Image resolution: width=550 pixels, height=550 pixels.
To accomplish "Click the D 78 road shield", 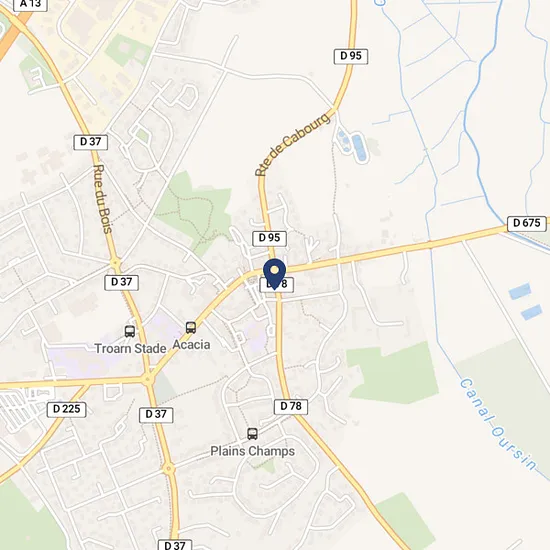I will pyautogui.click(x=290, y=407).
